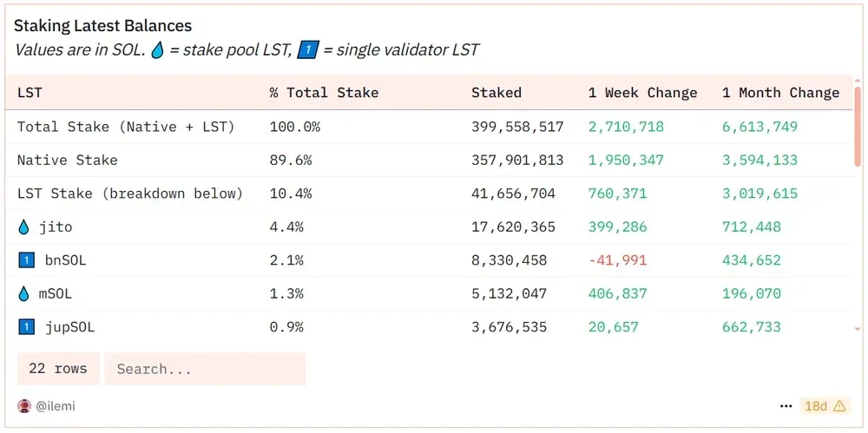This screenshot has width=868, height=433.
Task: Click the monthly change value 3,019,615
Action: (760, 194)
